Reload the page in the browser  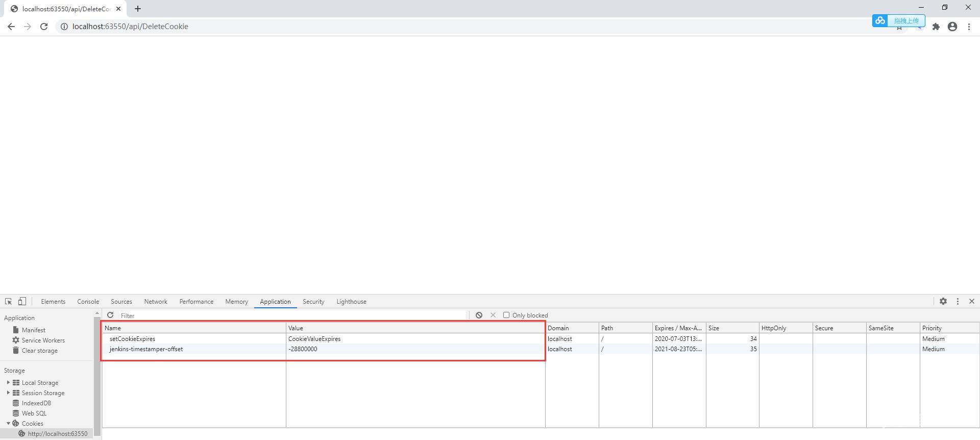click(44, 27)
